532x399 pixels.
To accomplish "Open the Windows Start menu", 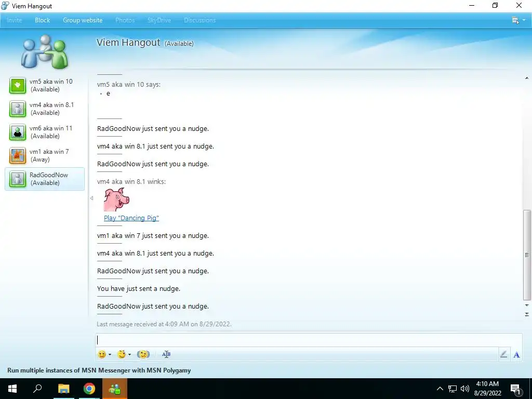I will 12,389.
